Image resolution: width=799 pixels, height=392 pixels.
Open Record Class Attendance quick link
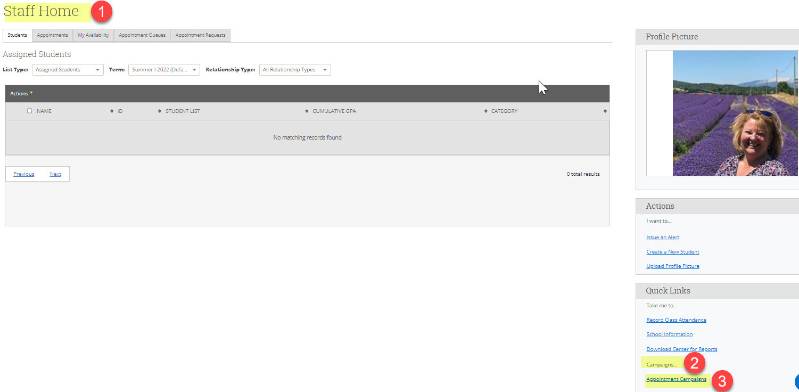[676, 320]
